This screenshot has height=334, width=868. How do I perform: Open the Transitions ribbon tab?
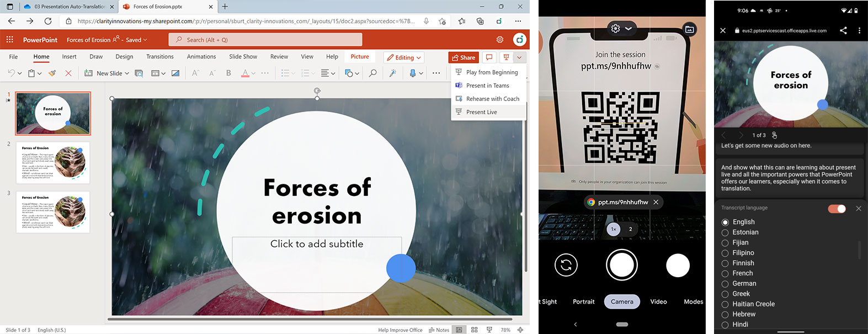tap(160, 56)
